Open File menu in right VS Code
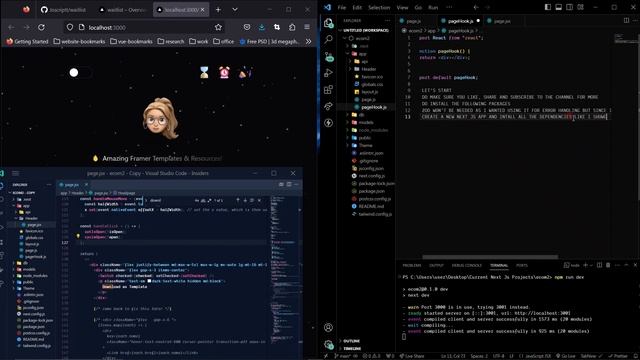Screen dimensions: 640x360 tap(342, 7)
